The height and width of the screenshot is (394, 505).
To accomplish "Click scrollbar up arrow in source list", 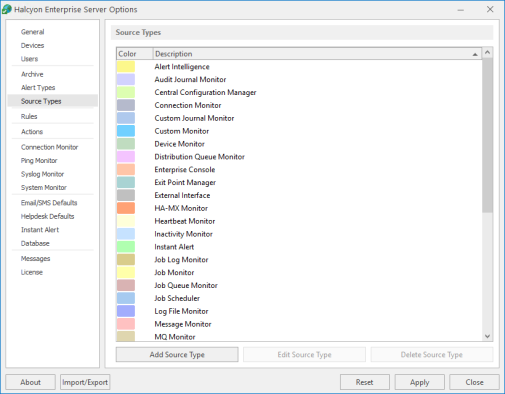I will [x=487, y=52].
